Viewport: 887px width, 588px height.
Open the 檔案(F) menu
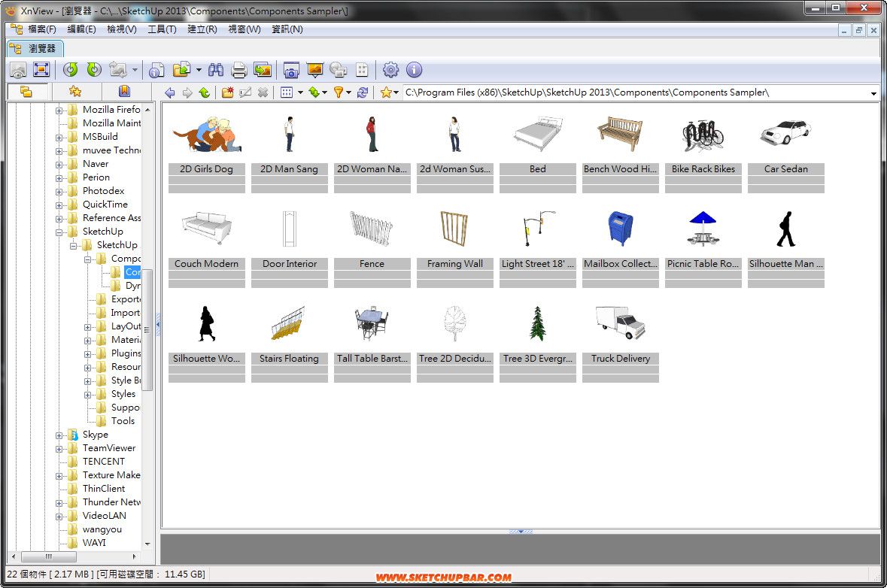41,29
